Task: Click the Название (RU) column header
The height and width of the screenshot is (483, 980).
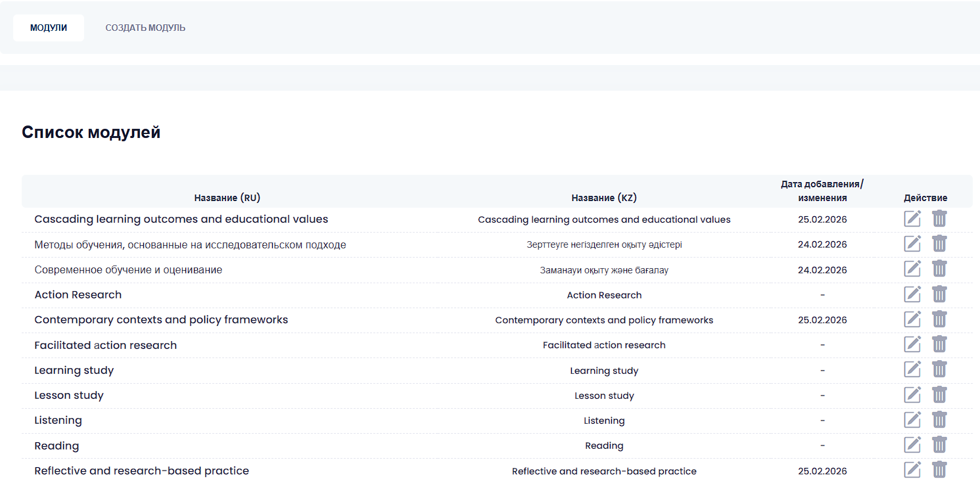Action: click(227, 198)
